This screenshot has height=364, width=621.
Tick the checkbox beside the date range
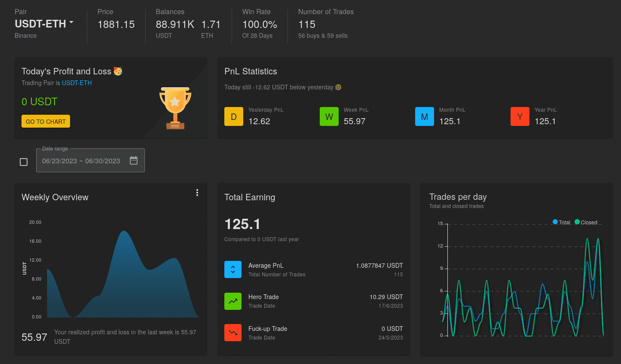coord(24,162)
